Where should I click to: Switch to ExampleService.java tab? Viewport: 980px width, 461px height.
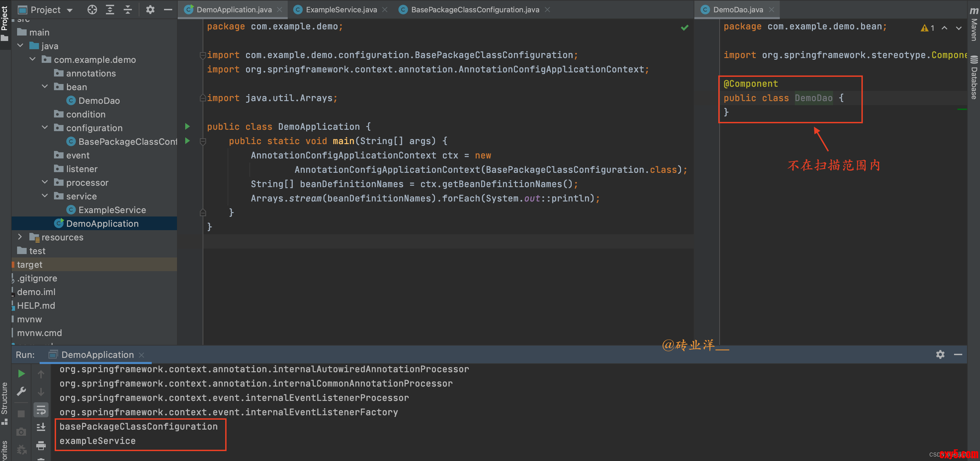341,10
